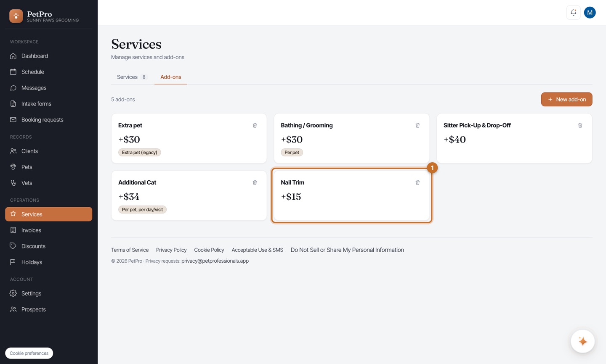Create a New add-on
606x364 pixels.
click(x=566, y=100)
